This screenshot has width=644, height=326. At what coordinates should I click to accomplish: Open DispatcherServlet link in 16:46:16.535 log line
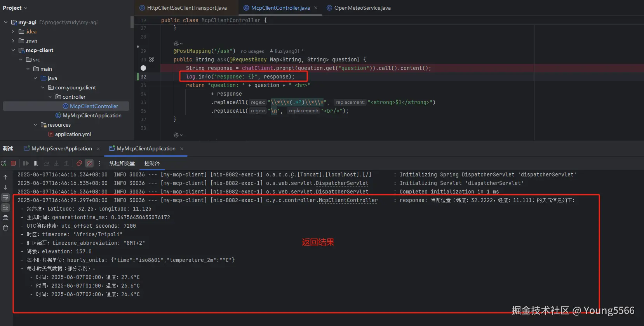click(x=342, y=183)
